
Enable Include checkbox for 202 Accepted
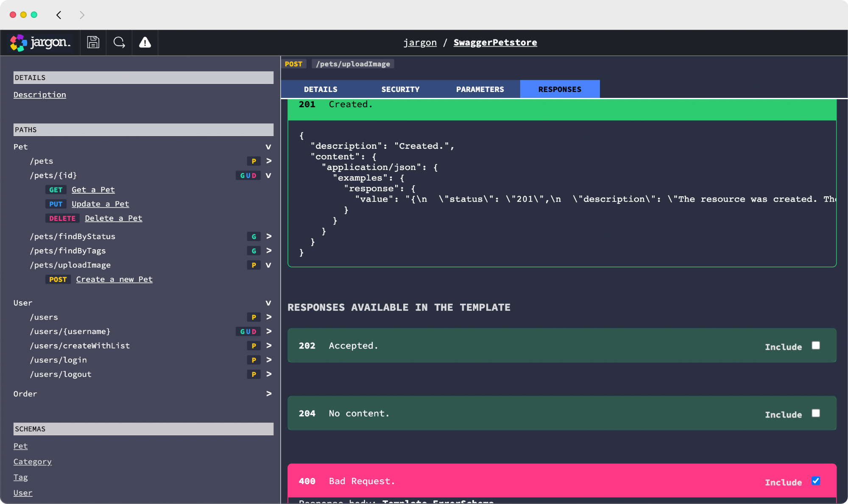(816, 345)
